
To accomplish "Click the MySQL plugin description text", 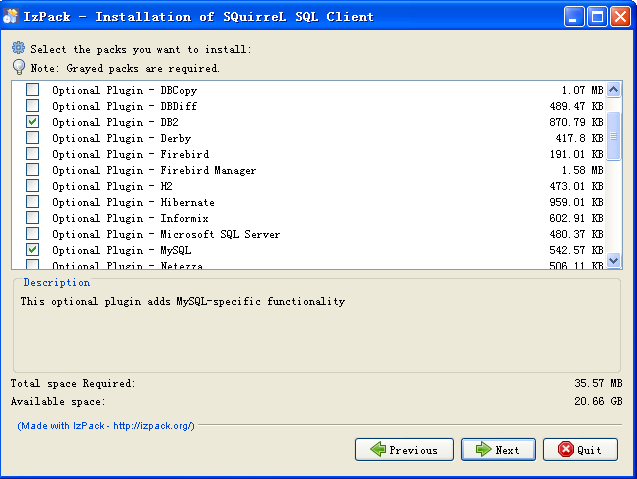I will 183,301.
